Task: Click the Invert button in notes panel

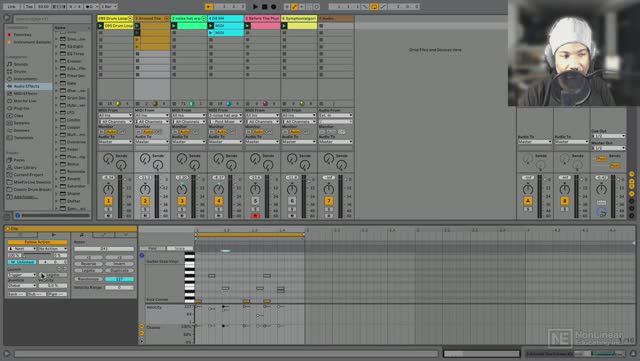Action: 119,264
